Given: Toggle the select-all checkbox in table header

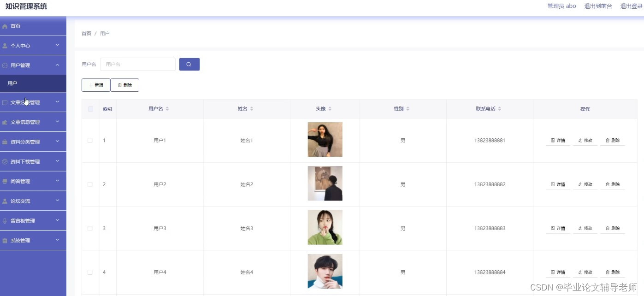Looking at the screenshot, I should 90,109.
